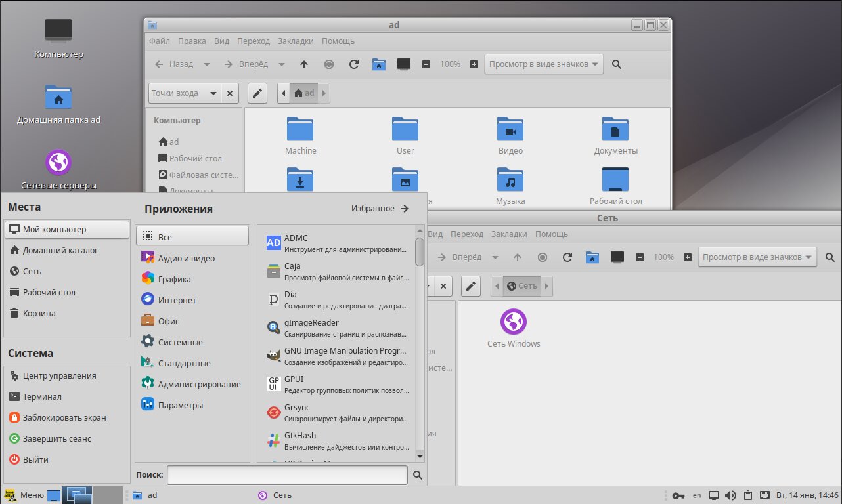Select the Администрирование category in menu

pos(199,384)
